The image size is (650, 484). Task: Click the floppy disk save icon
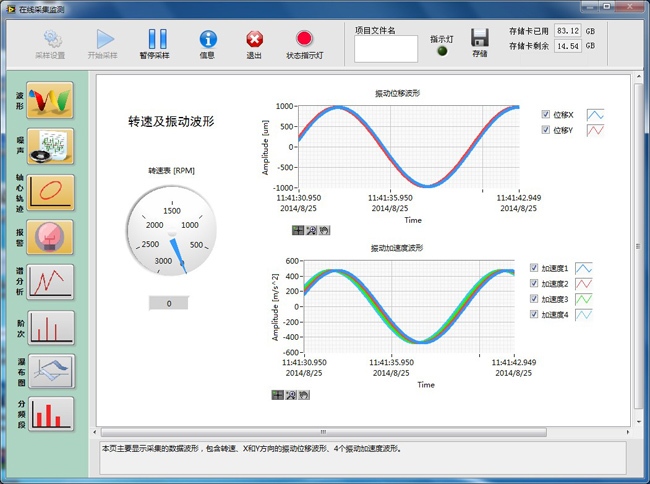pos(480,37)
